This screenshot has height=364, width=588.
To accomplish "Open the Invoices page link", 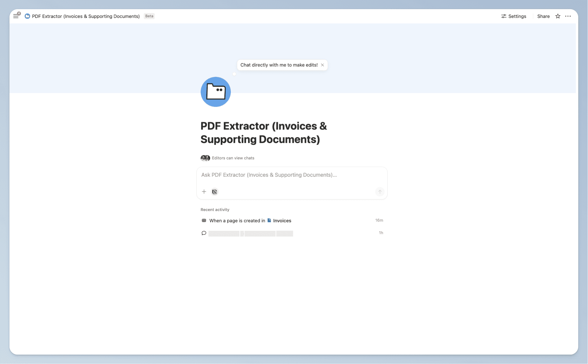I will tap(282, 220).
